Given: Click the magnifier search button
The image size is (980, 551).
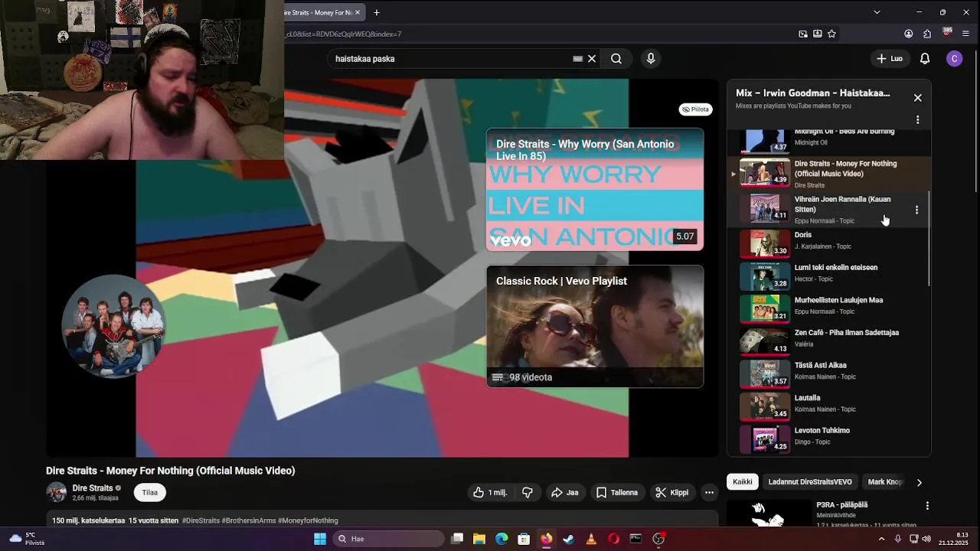Looking at the screenshot, I should [x=616, y=59].
